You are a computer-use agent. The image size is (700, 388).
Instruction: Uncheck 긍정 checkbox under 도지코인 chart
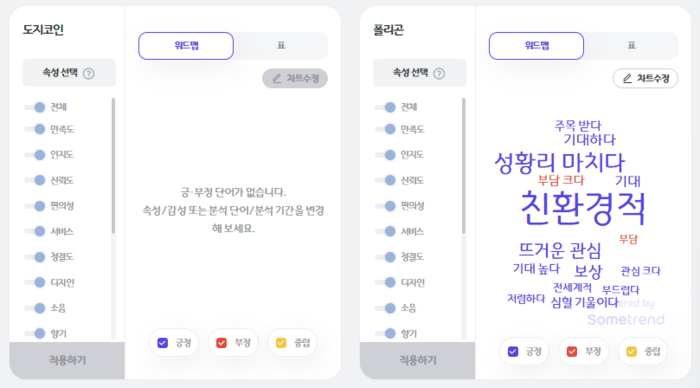pyautogui.click(x=162, y=343)
